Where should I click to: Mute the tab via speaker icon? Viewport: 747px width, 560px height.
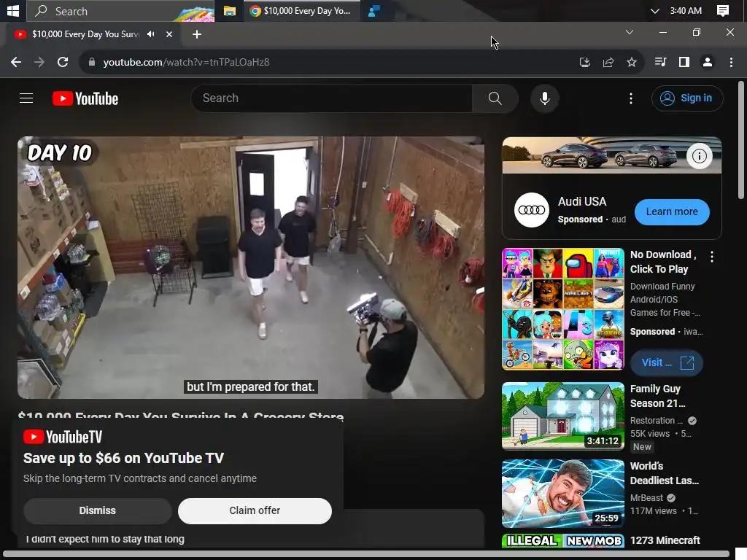coord(151,34)
